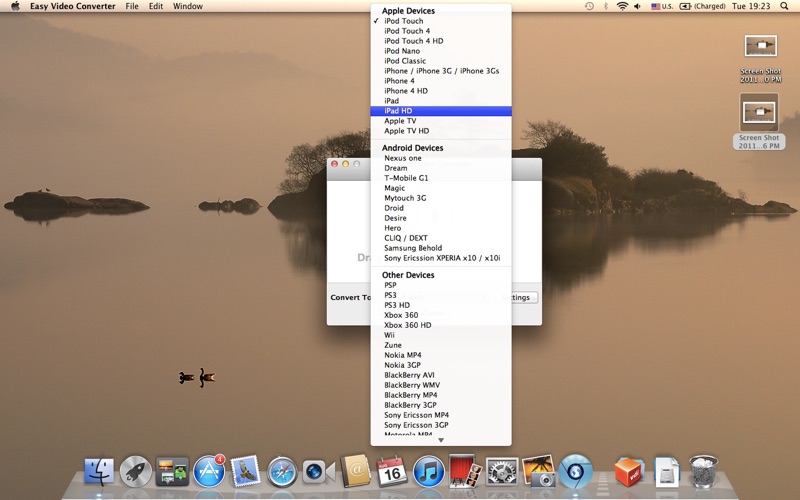Image resolution: width=800 pixels, height=500 pixels.
Task: Open the orange cube app in dock
Action: pos(628,471)
